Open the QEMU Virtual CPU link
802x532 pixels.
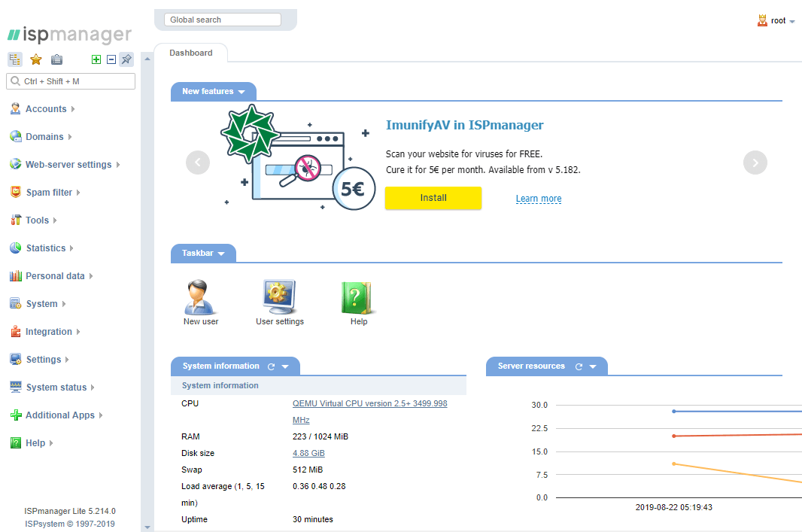[x=370, y=412]
